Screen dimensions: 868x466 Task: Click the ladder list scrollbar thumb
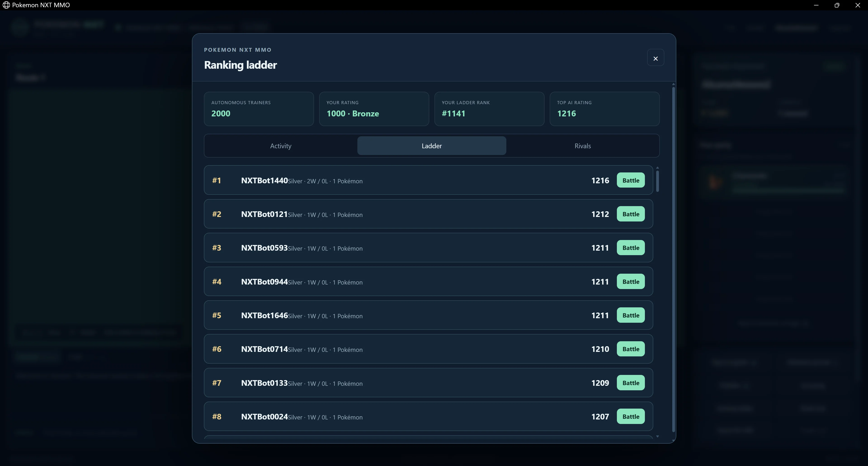(x=657, y=181)
